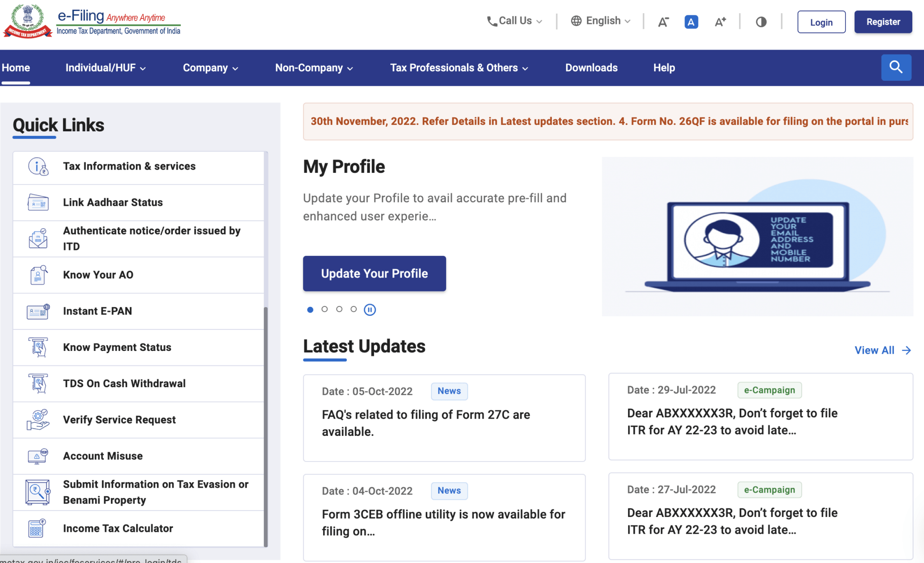This screenshot has width=924, height=563.
Task: Click the Register button
Action: pos(883,22)
